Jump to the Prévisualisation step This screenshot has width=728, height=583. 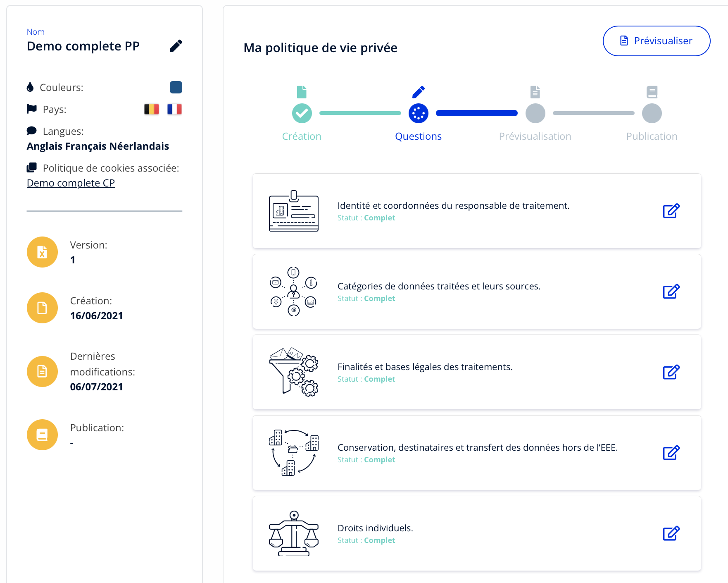pos(535,113)
